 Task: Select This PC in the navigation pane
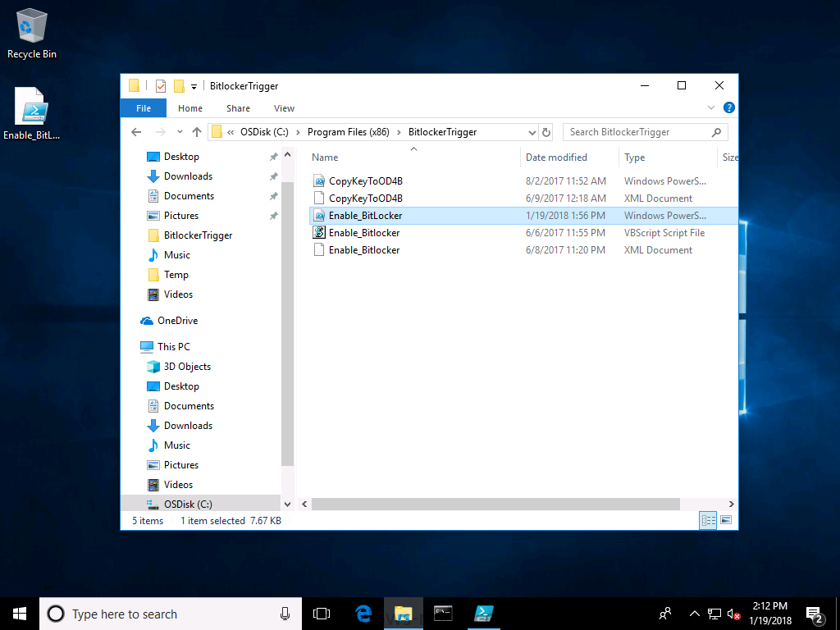(x=173, y=347)
